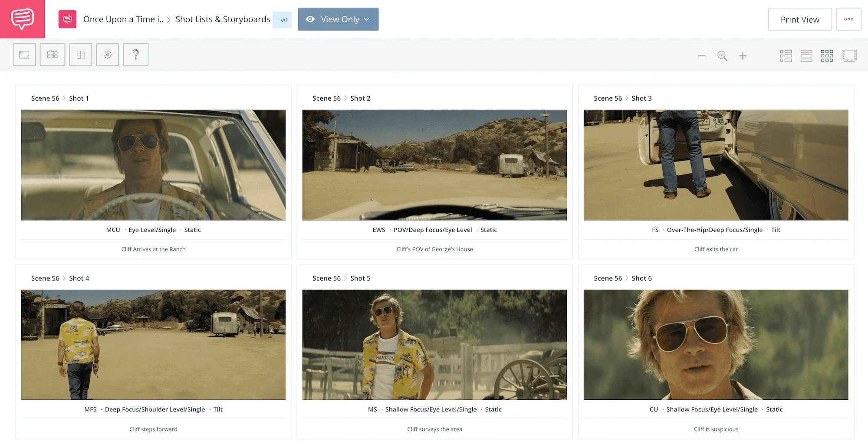This screenshot has height=444, width=868.
Task: Click 'Cliff's POV of George's House' description
Action: pos(434,249)
